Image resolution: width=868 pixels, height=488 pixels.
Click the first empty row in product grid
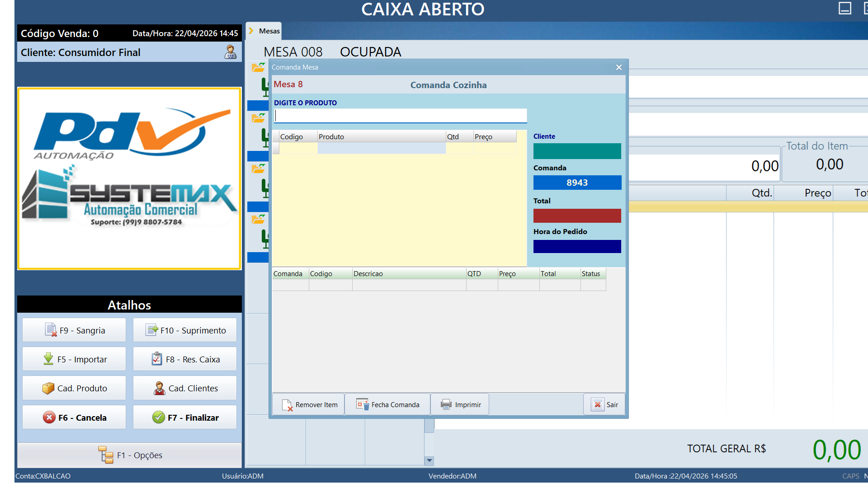[395, 148]
